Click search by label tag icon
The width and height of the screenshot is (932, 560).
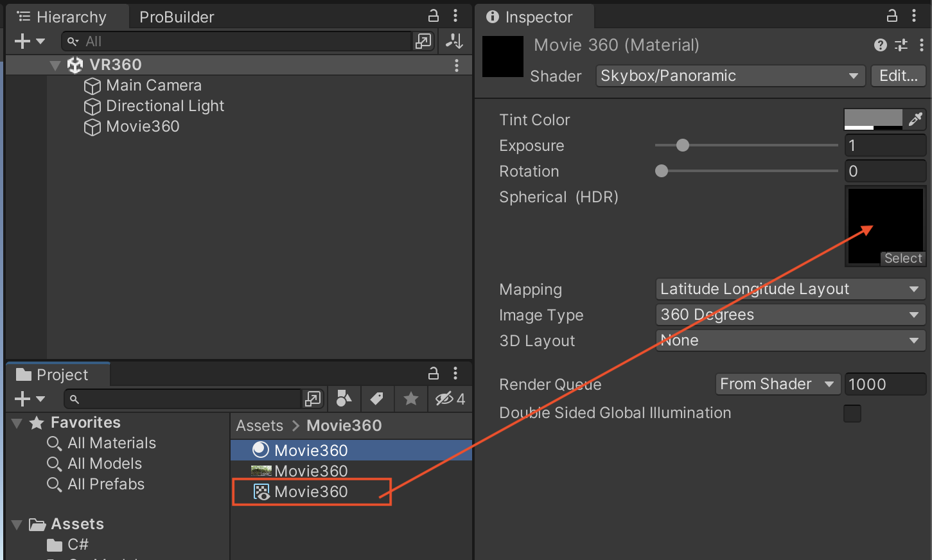(377, 399)
